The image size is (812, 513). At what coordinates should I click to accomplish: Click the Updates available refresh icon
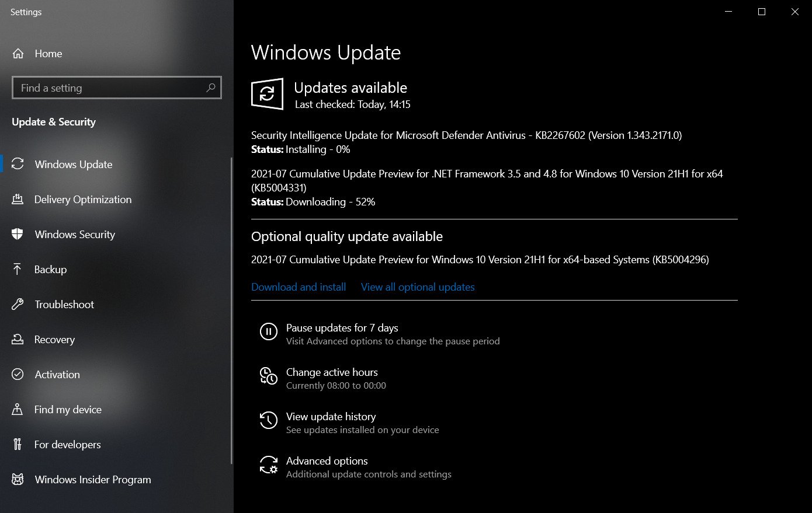pos(268,93)
